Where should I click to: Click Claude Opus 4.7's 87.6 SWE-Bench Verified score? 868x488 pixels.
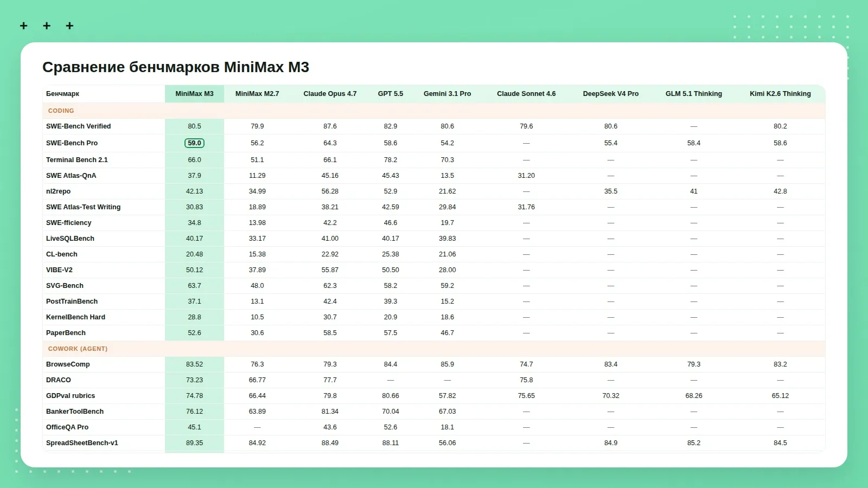(x=330, y=126)
